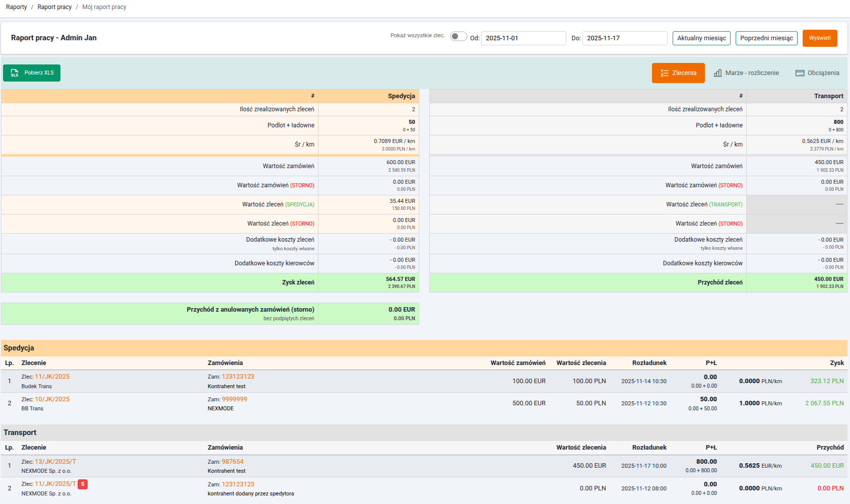Click the Marże bar chart icon
The width and height of the screenshot is (850, 504).
(x=718, y=73)
